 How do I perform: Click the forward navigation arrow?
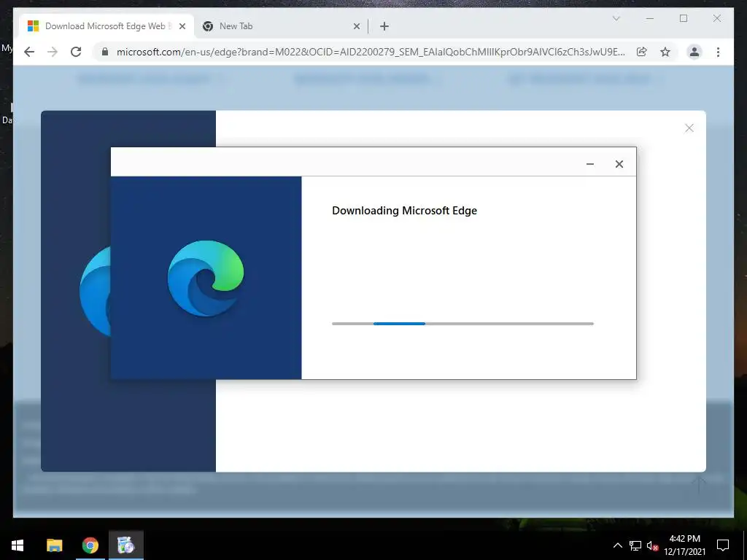[53, 52]
